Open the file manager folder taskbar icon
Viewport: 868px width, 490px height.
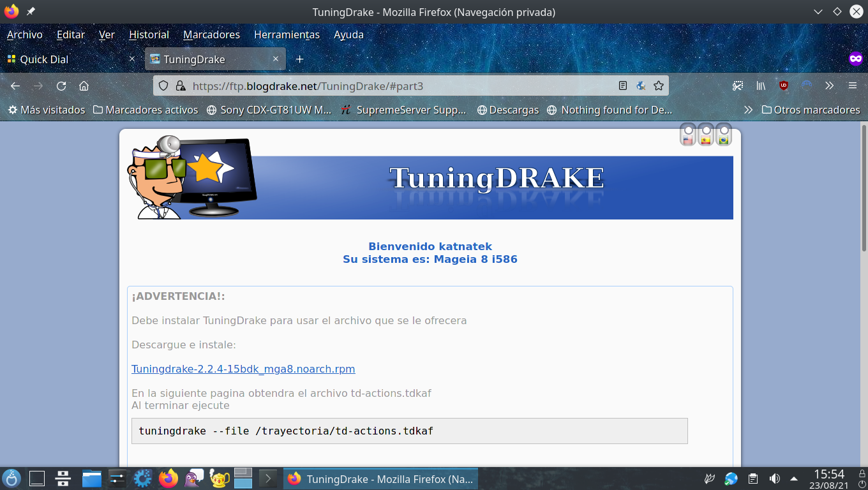[x=92, y=478]
